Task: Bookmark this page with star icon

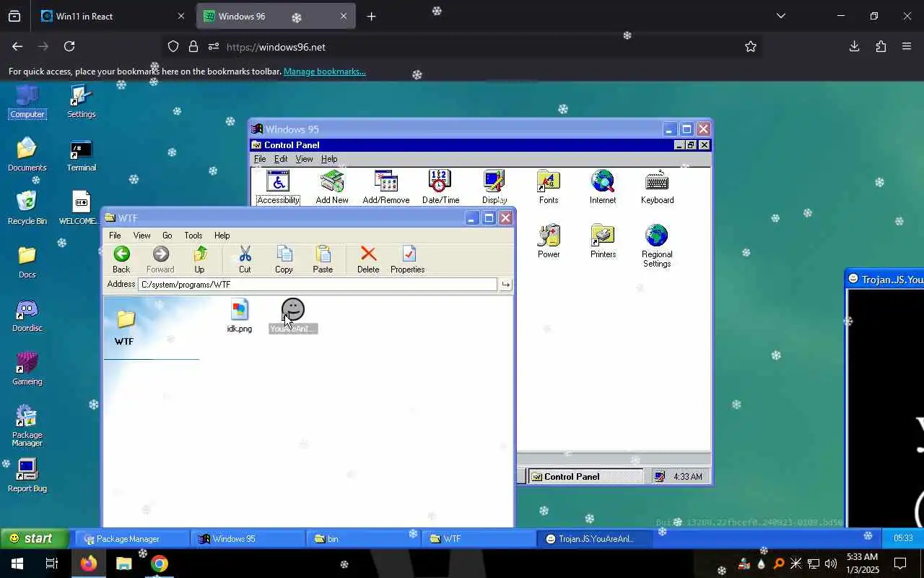Action: click(751, 46)
